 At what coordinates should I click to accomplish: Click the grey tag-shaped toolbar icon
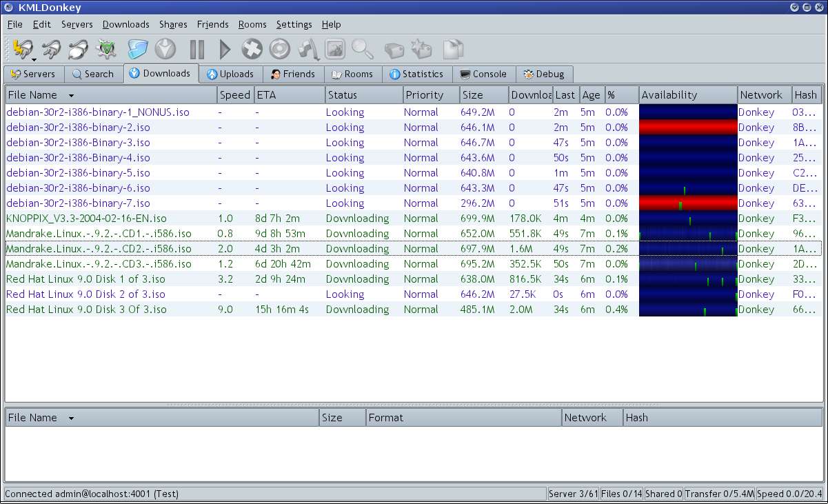coord(394,50)
